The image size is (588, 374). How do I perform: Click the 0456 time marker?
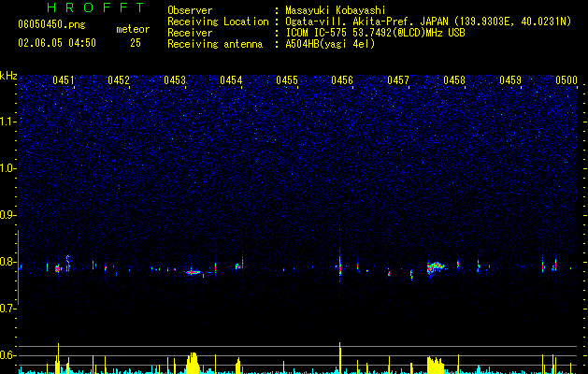pos(342,80)
